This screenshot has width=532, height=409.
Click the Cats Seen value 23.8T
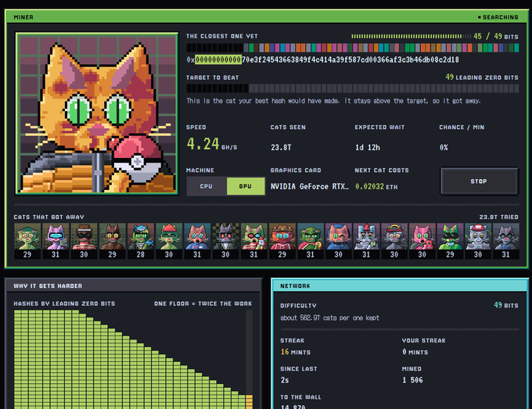[281, 148]
